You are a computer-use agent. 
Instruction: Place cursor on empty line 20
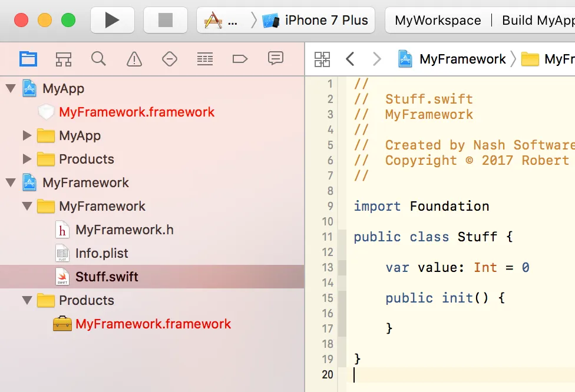(x=461, y=374)
